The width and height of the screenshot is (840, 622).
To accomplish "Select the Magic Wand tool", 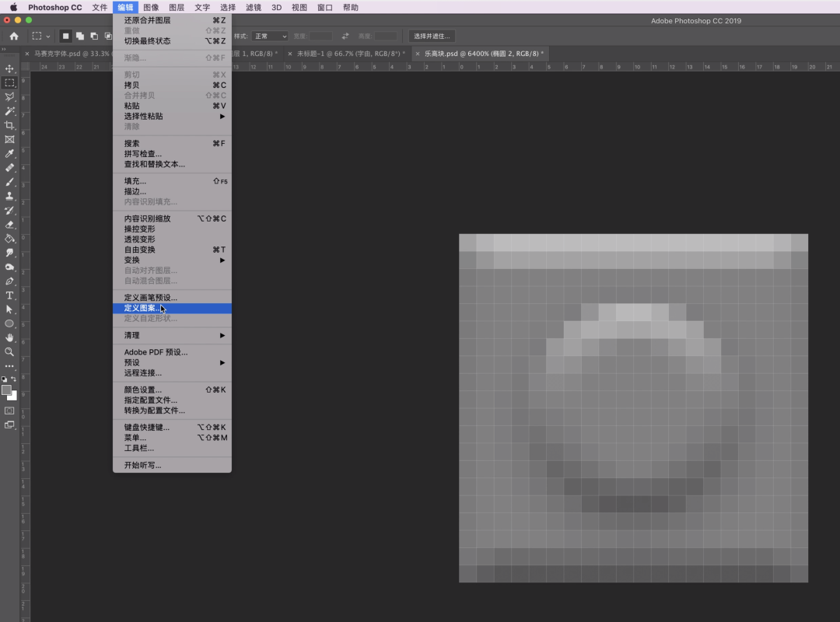I will click(9, 111).
